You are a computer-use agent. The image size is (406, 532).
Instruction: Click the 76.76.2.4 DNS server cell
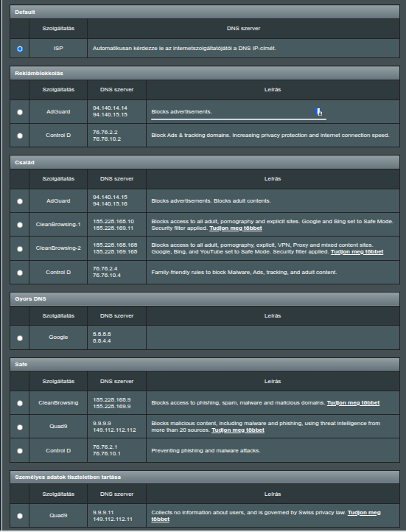click(x=116, y=272)
